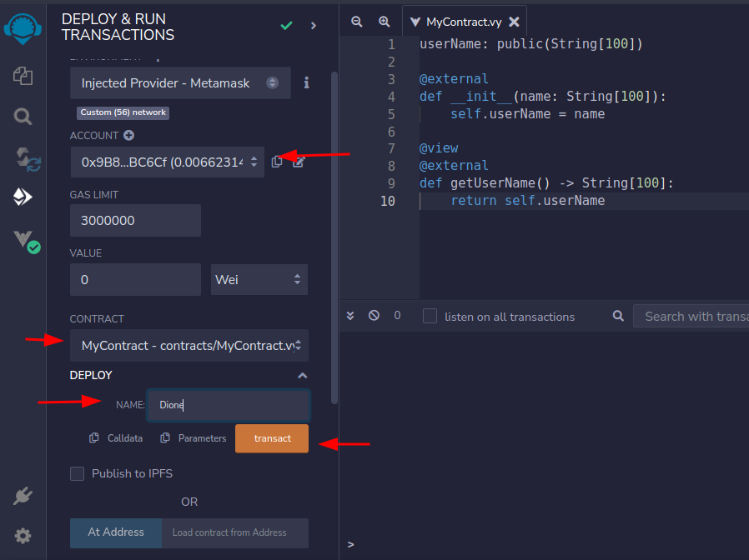Open the File Explorer sidebar icon

[x=23, y=76]
